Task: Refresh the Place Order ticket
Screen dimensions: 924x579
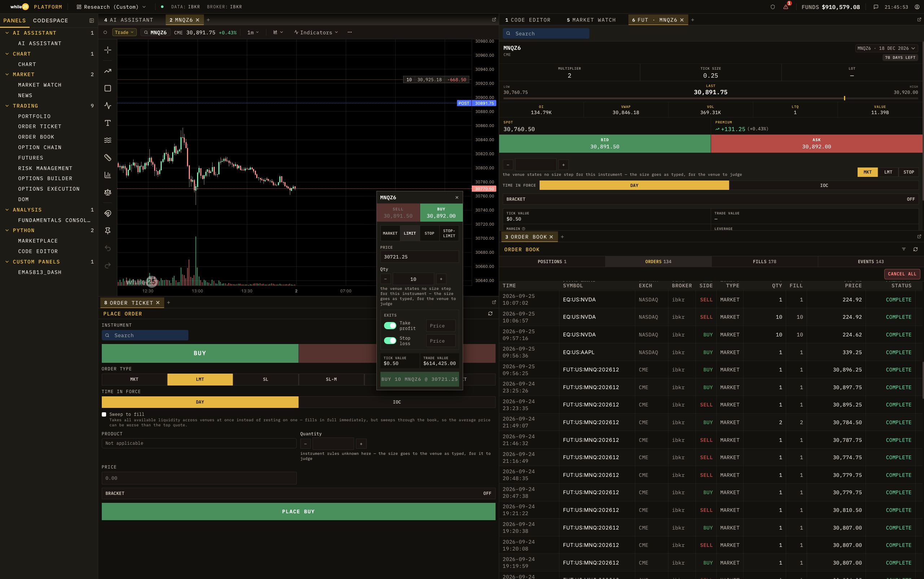Action: [x=490, y=314]
